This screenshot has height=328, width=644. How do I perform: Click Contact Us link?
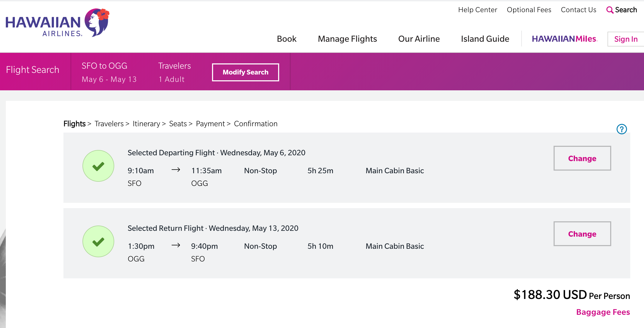pyautogui.click(x=578, y=10)
